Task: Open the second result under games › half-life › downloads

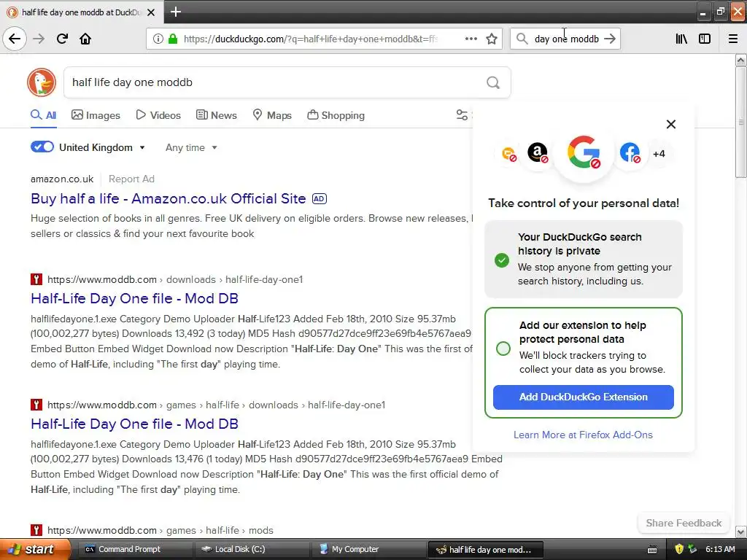Action: (134, 424)
